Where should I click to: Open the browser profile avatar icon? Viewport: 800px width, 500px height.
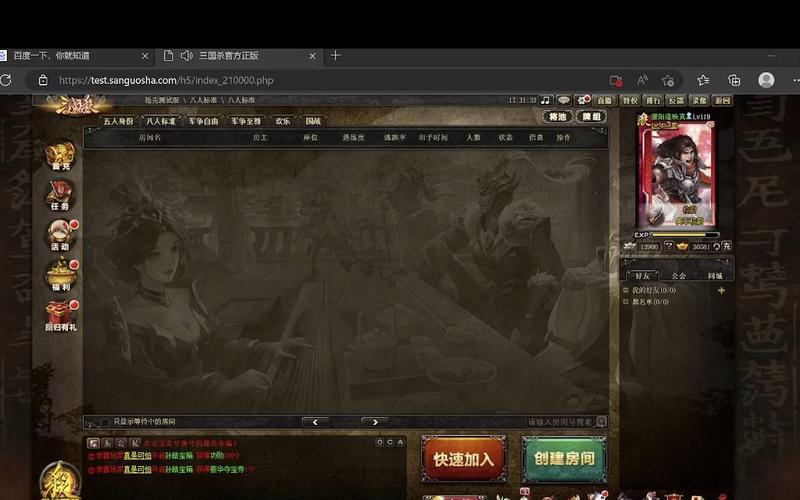[x=766, y=80]
